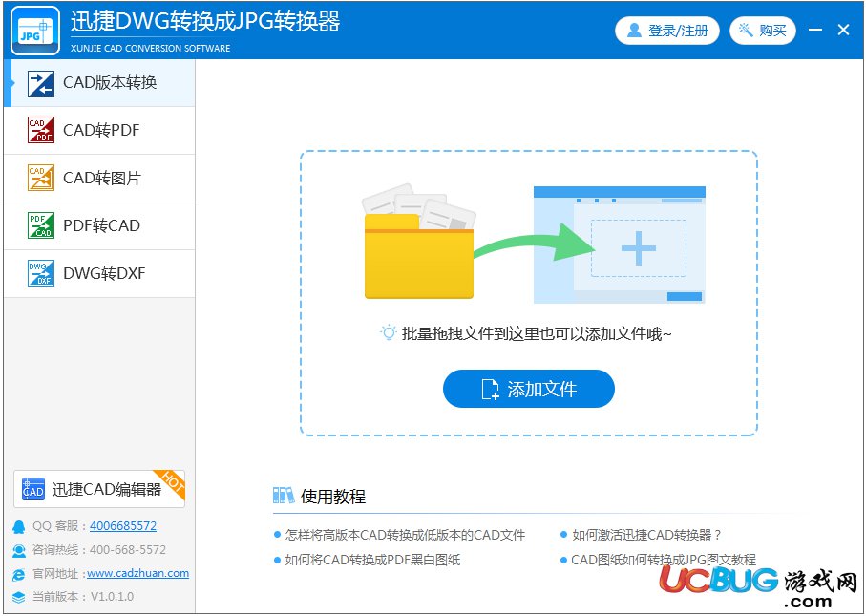Screen dimensions: 866x616
Task: Click the PDF转CAD green icon
Action: pos(41,225)
